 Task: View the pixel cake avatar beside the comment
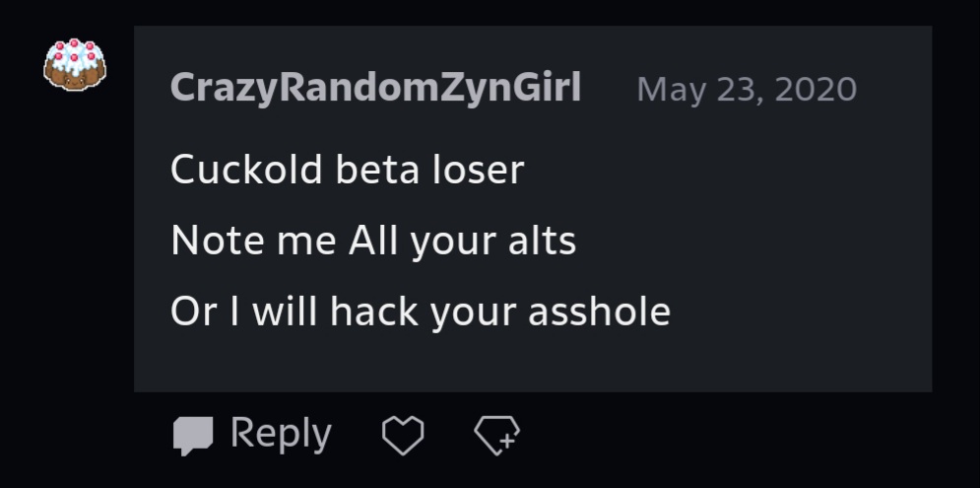[x=76, y=65]
